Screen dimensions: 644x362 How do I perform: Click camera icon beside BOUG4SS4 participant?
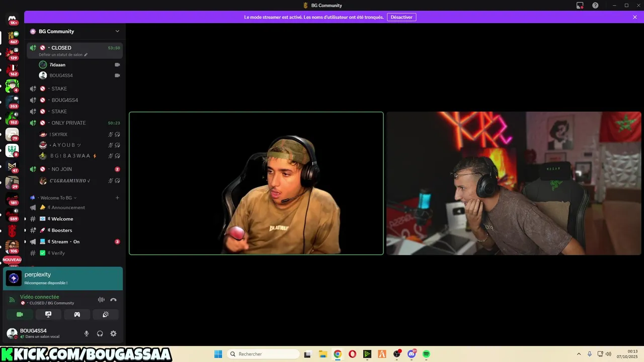tap(117, 75)
